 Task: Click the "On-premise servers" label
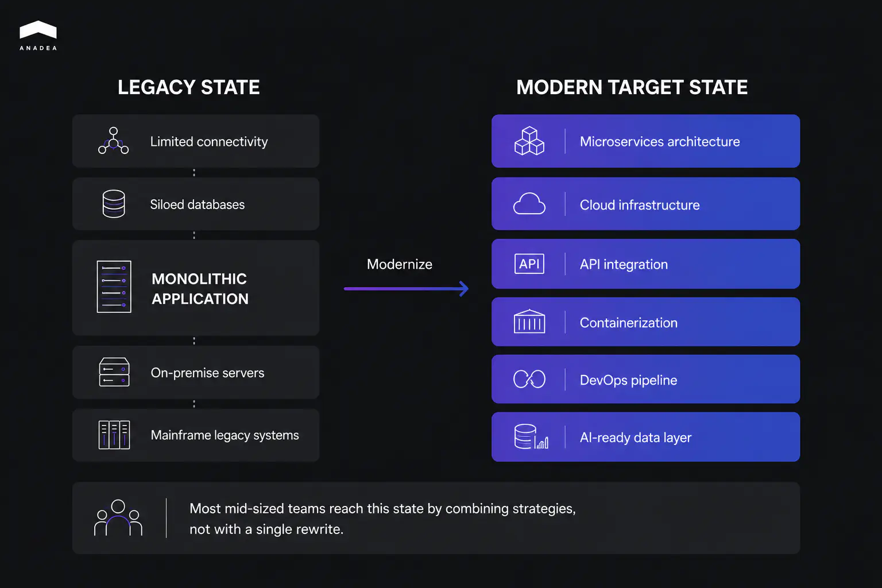pyautogui.click(x=207, y=373)
